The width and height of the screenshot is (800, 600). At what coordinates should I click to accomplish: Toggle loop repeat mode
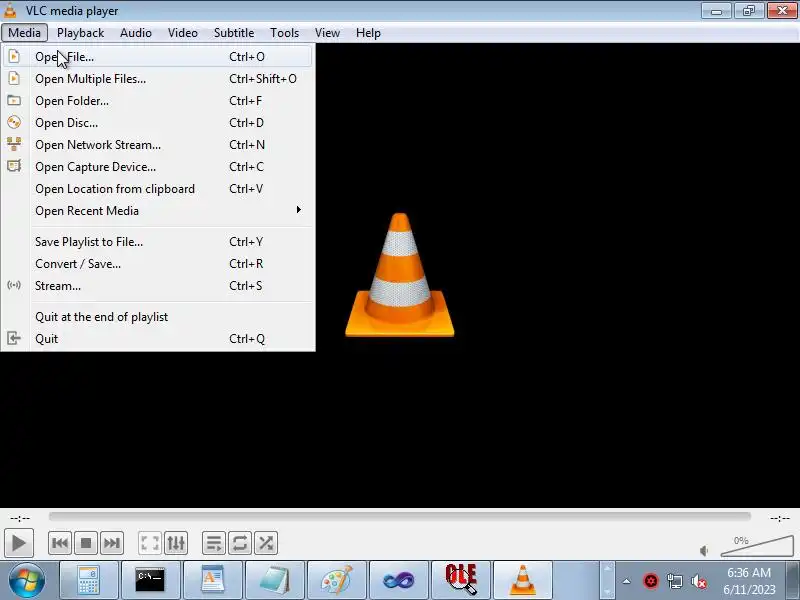(240, 543)
